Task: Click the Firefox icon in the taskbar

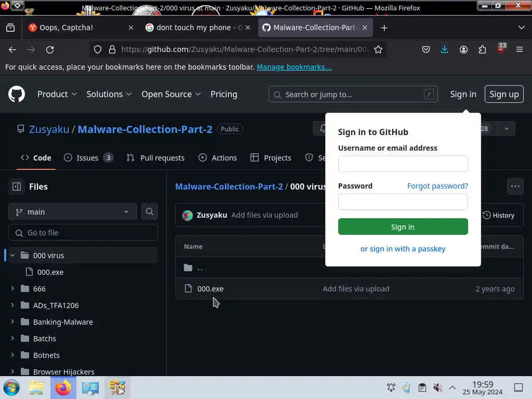Action: click(x=63, y=388)
